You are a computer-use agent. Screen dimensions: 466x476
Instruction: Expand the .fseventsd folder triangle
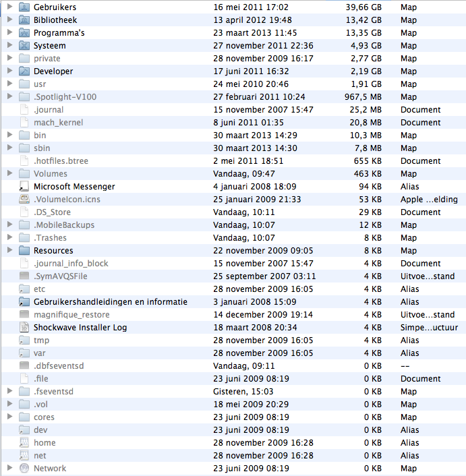tap(9, 390)
